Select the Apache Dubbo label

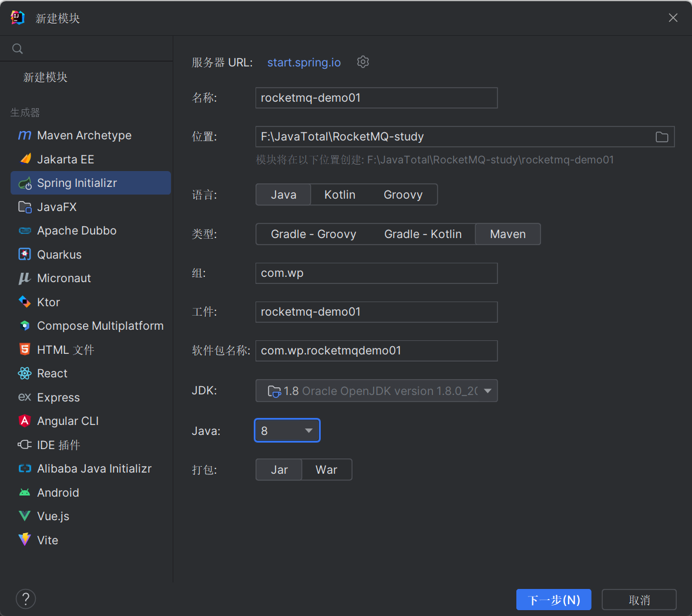coord(77,230)
